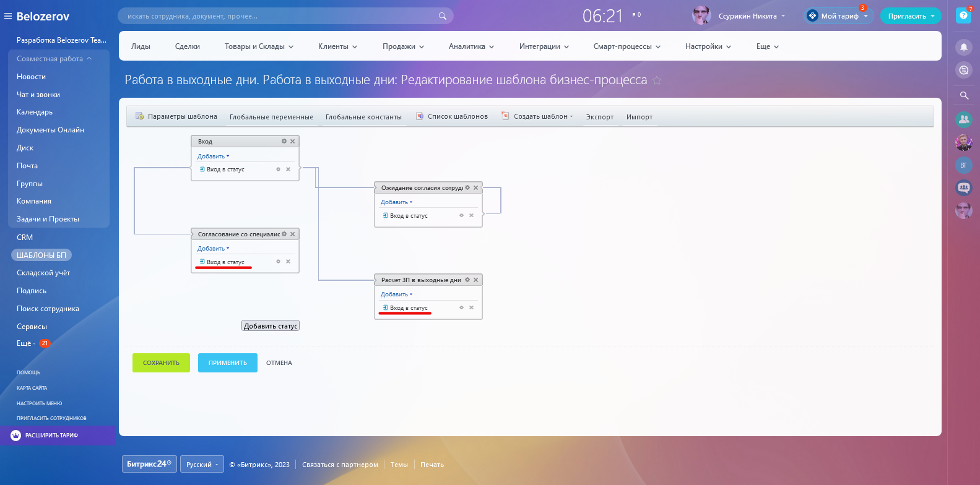Open Календарь in sidebar

(x=35, y=112)
